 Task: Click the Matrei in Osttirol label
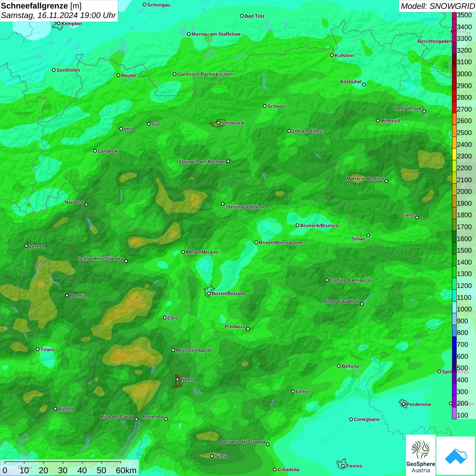pos(365,178)
